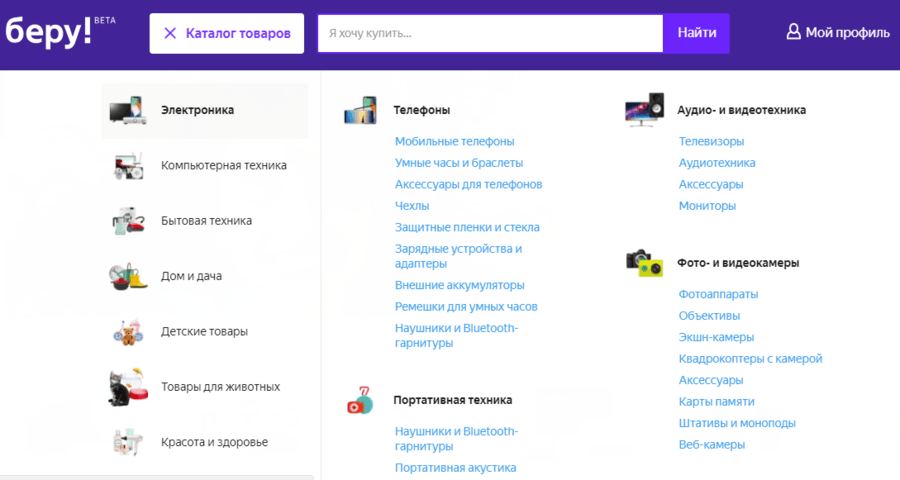Click the Найти search button
Viewport: 900px width, 480px height.
tap(696, 33)
